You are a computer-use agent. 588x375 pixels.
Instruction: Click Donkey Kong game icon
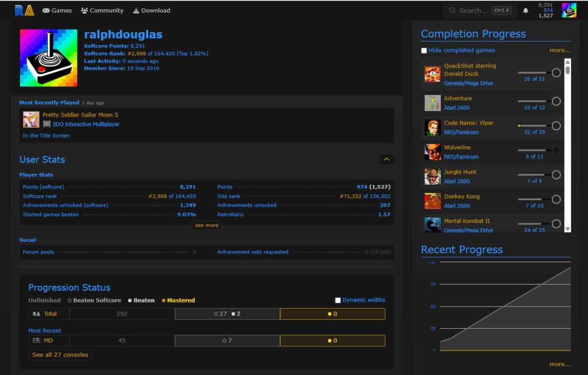[x=432, y=201]
